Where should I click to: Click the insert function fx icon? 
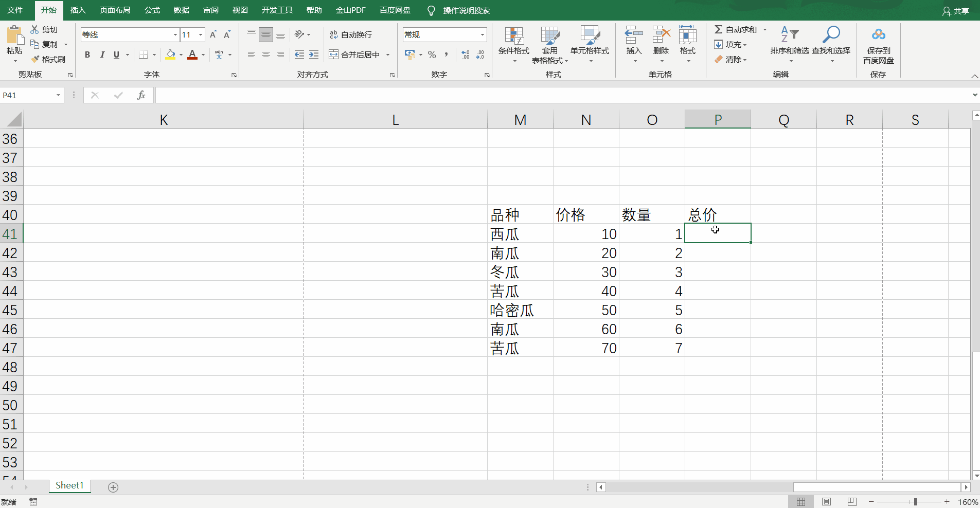click(x=141, y=95)
